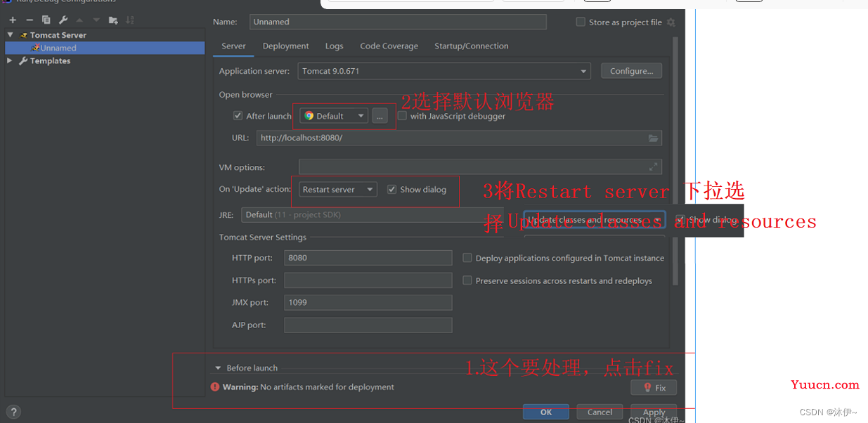
Task: Click the HTTP port field 8080
Action: coord(368,258)
